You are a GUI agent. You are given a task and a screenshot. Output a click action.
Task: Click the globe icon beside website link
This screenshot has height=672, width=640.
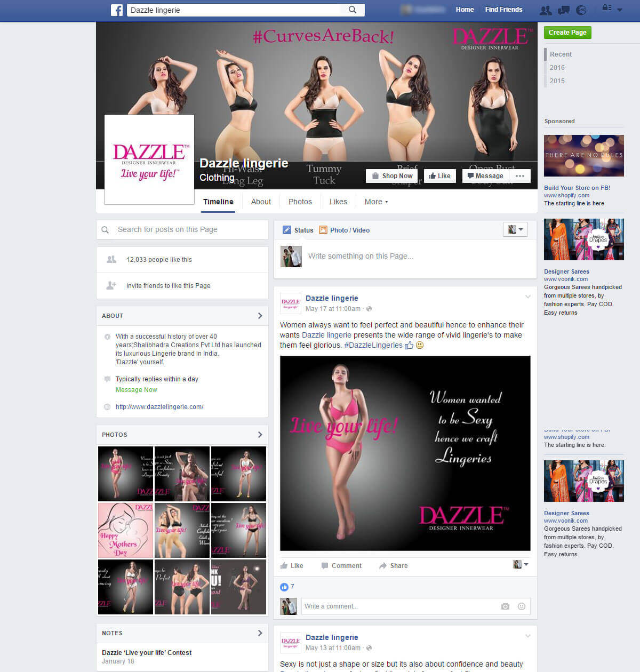[x=107, y=407]
